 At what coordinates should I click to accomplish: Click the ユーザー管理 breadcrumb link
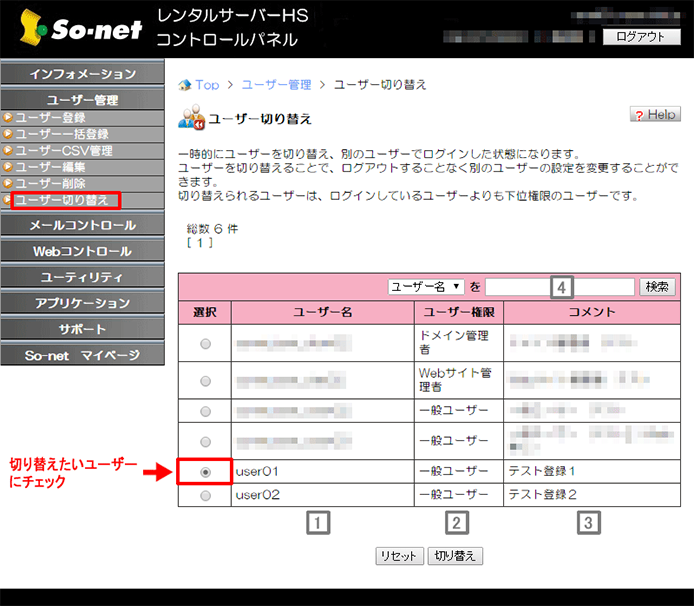point(276,85)
